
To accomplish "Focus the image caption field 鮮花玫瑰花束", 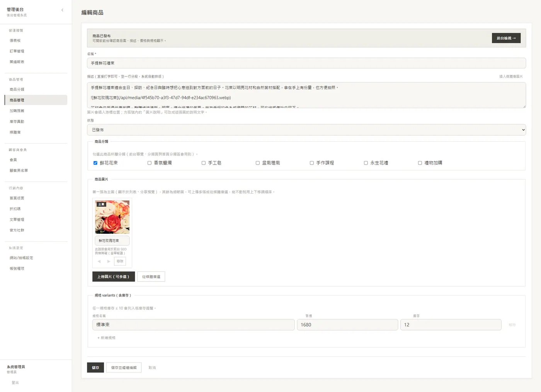I will [112, 241].
